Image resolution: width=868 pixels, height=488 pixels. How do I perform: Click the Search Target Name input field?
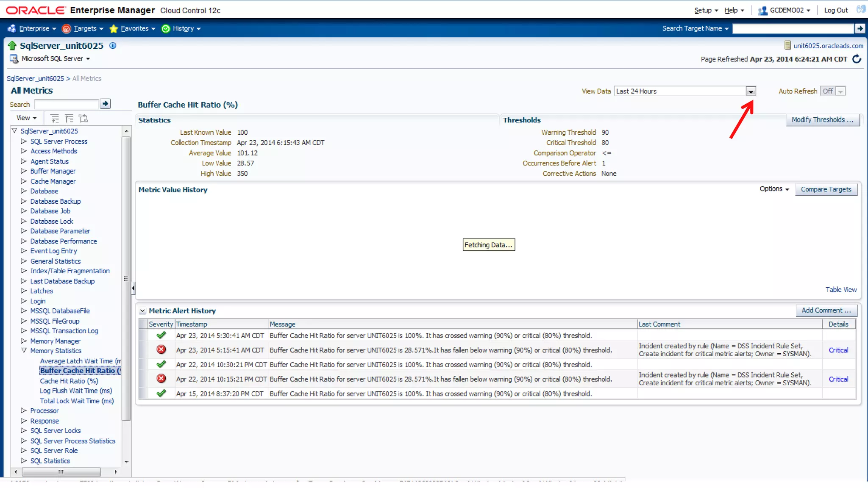[x=793, y=28]
